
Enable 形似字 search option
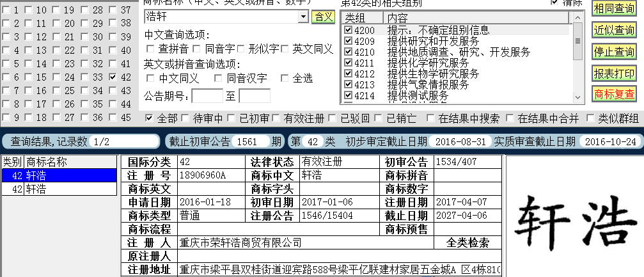pos(240,49)
